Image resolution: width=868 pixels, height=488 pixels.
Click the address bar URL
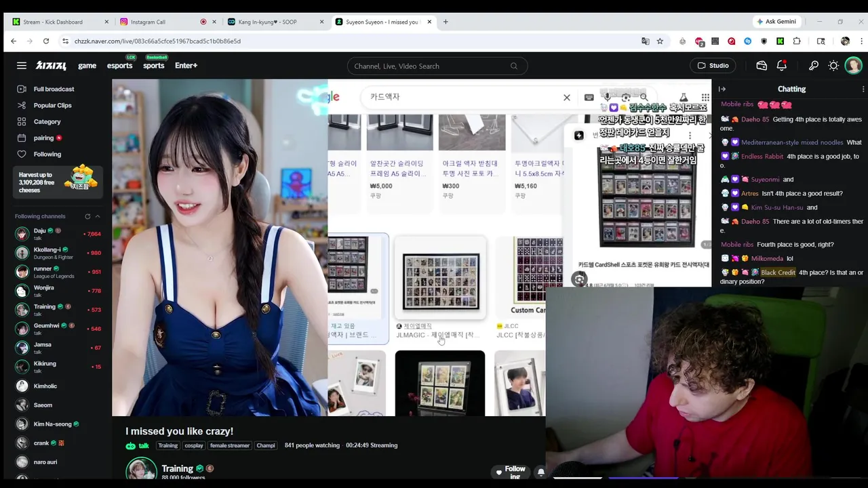point(157,41)
